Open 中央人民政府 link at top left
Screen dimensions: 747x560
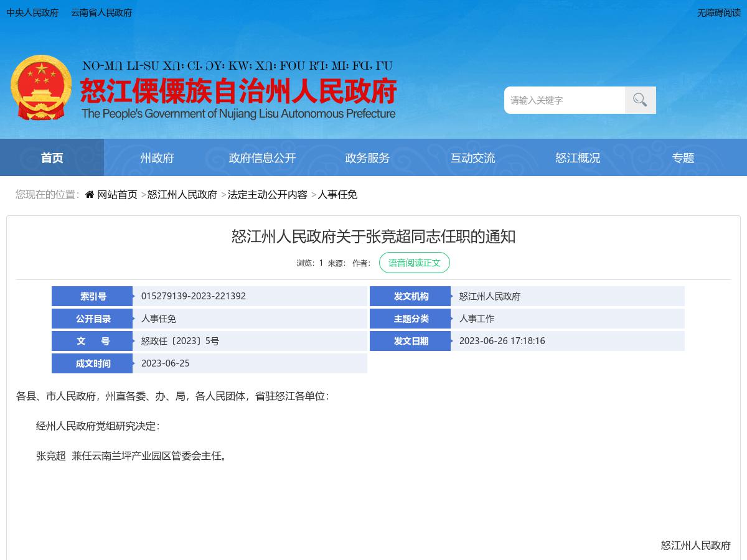(x=32, y=12)
